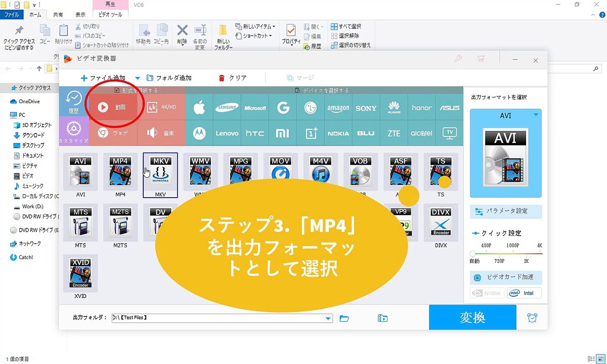Open the Customize tab
The image size is (607, 364).
point(74,131)
